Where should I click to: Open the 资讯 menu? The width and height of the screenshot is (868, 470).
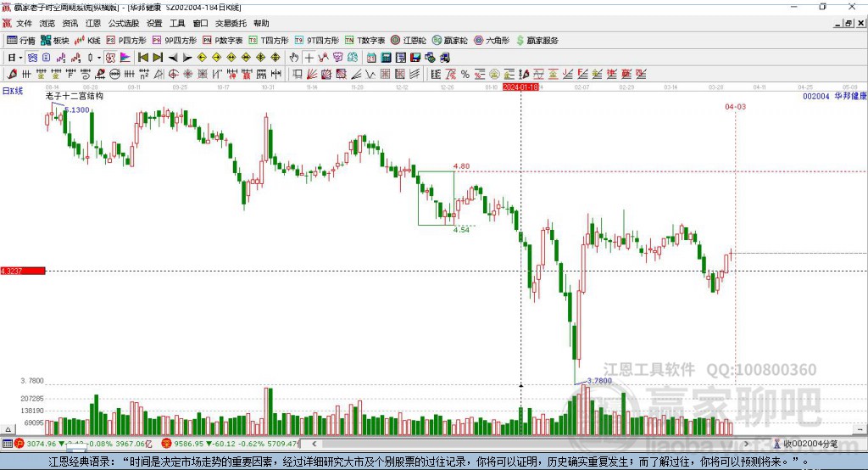pyautogui.click(x=70, y=23)
